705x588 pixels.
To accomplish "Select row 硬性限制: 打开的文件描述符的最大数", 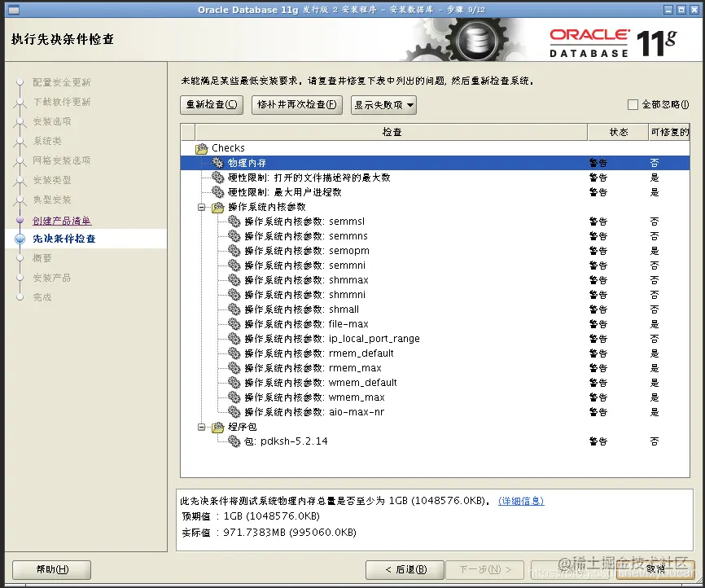I will [435, 178].
